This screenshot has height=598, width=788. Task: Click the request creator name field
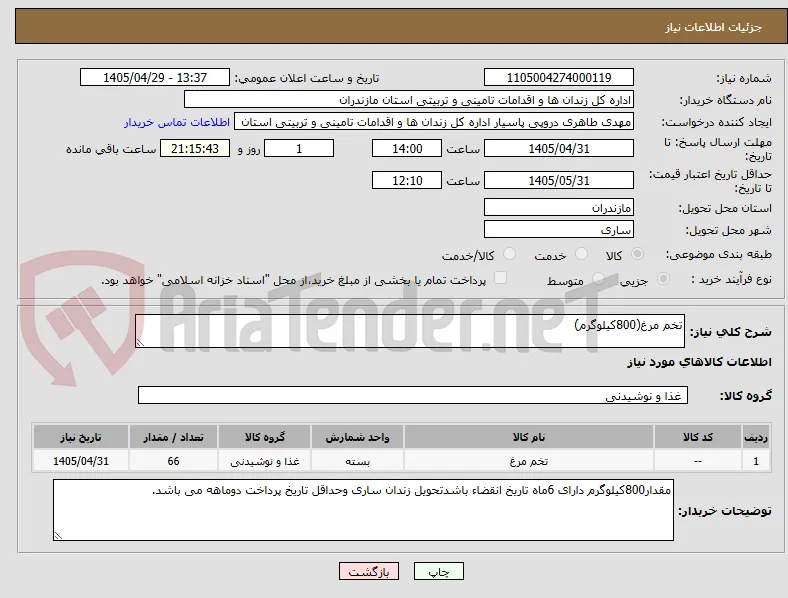pos(434,122)
